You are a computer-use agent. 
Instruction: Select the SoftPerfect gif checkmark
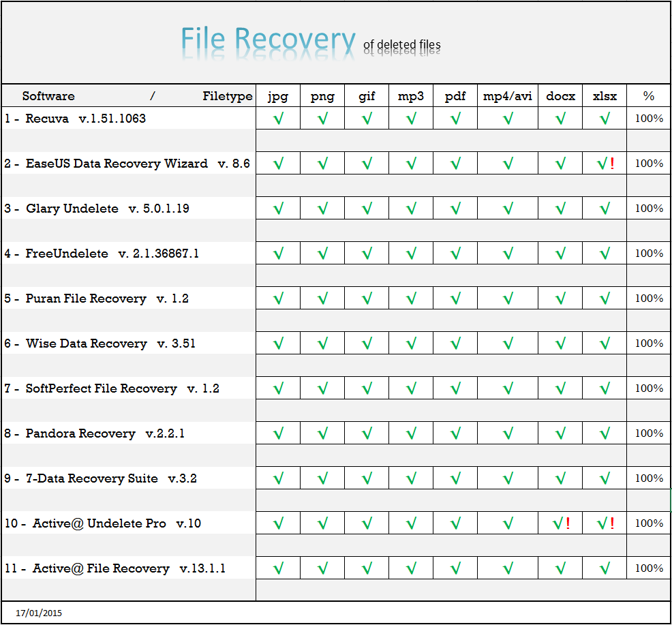367,388
